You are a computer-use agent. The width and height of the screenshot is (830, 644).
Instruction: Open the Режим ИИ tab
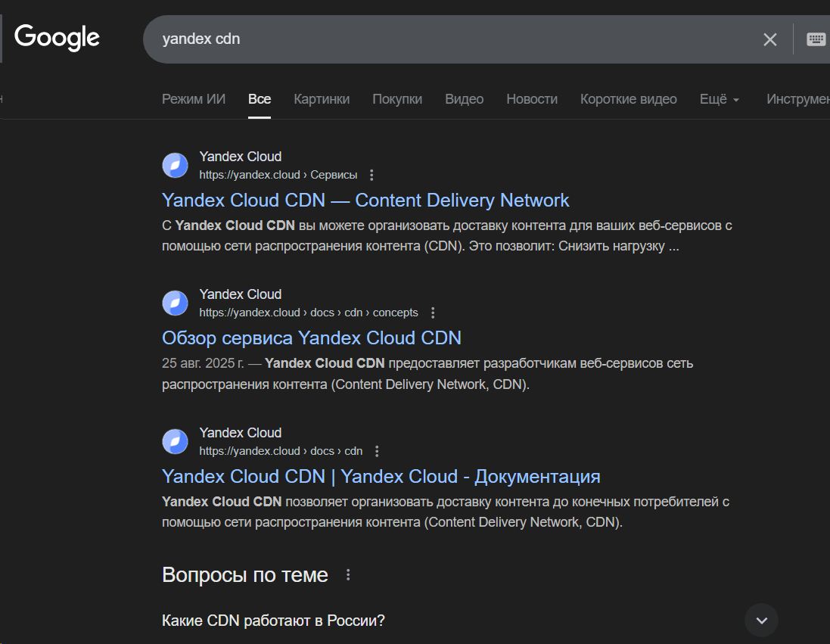tap(194, 99)
